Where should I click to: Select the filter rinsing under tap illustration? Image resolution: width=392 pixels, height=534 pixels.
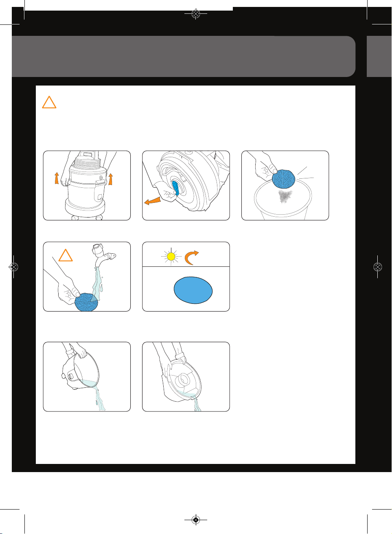(87, 277)
